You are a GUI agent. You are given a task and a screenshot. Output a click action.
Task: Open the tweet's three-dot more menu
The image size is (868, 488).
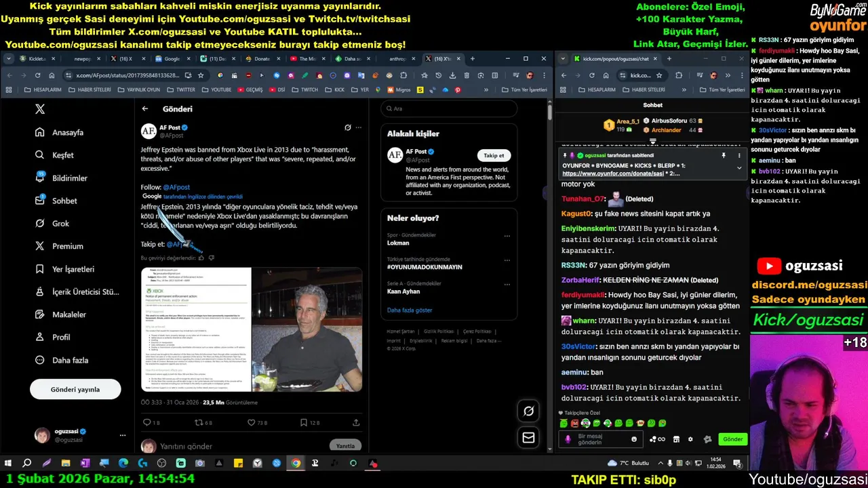pos(359,127)
